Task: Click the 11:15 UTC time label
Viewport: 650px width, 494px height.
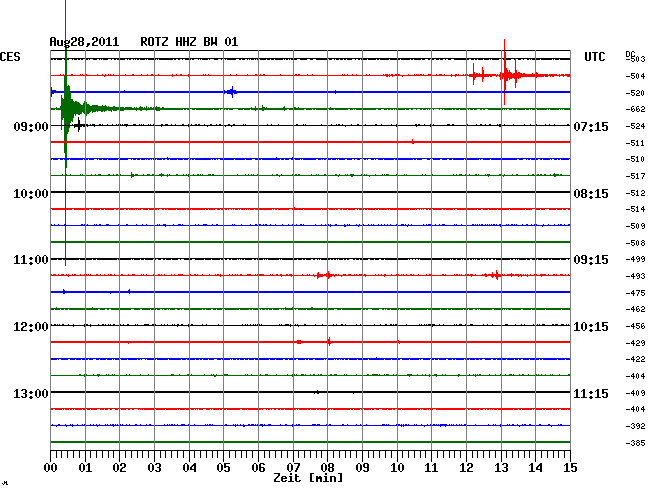Action: point(591,393)
